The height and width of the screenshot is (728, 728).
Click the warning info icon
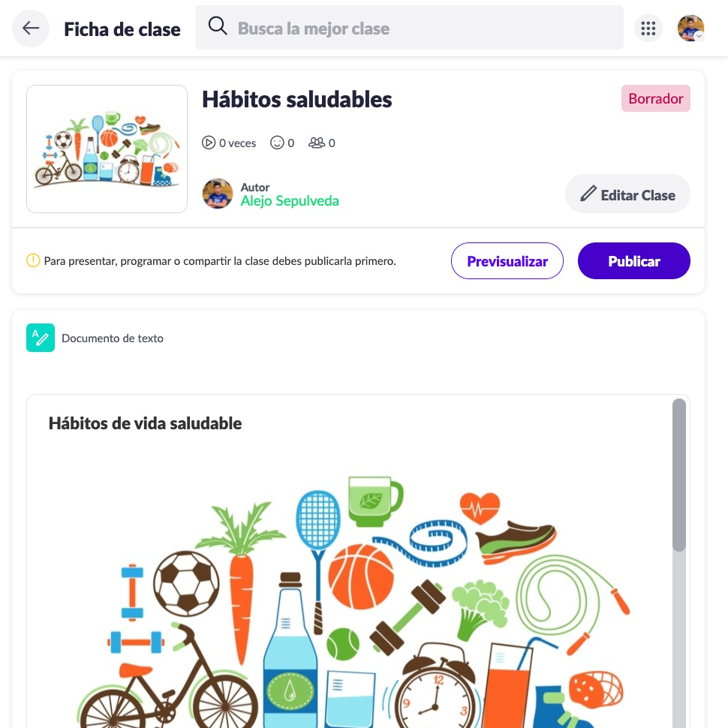pos(33,260)
